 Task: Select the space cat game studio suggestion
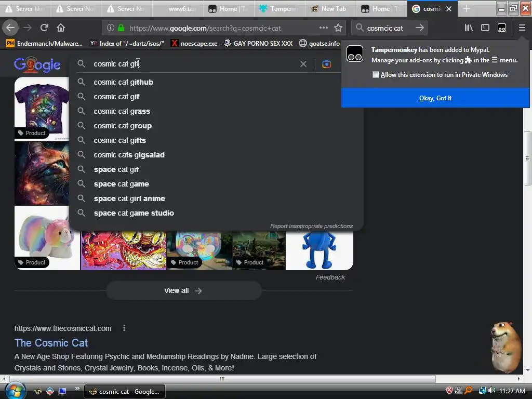point(216,214)
